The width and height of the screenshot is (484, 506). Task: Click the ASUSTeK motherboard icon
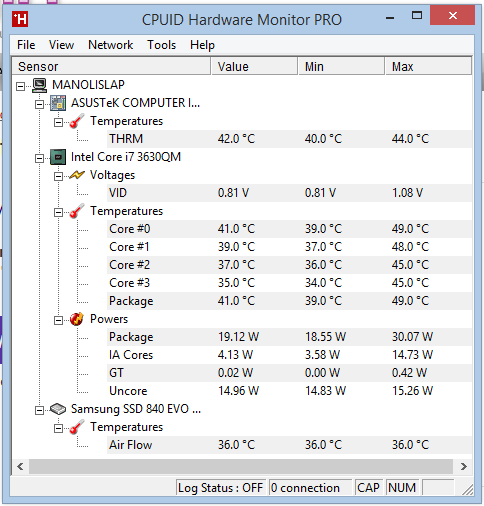pyautogui.click(x=58, y=103)
